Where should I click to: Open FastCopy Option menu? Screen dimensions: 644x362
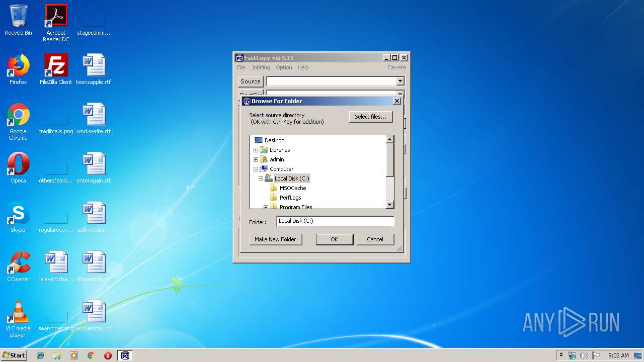(x=284, y=67)
